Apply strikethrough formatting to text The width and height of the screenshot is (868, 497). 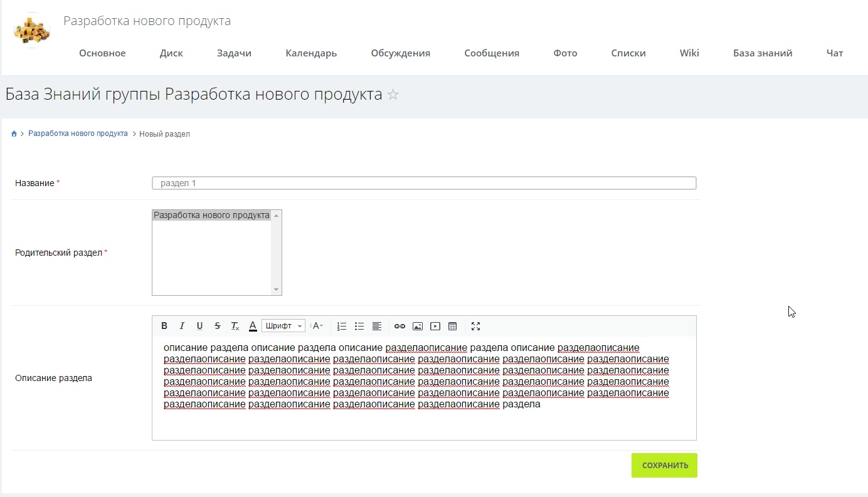217,326
